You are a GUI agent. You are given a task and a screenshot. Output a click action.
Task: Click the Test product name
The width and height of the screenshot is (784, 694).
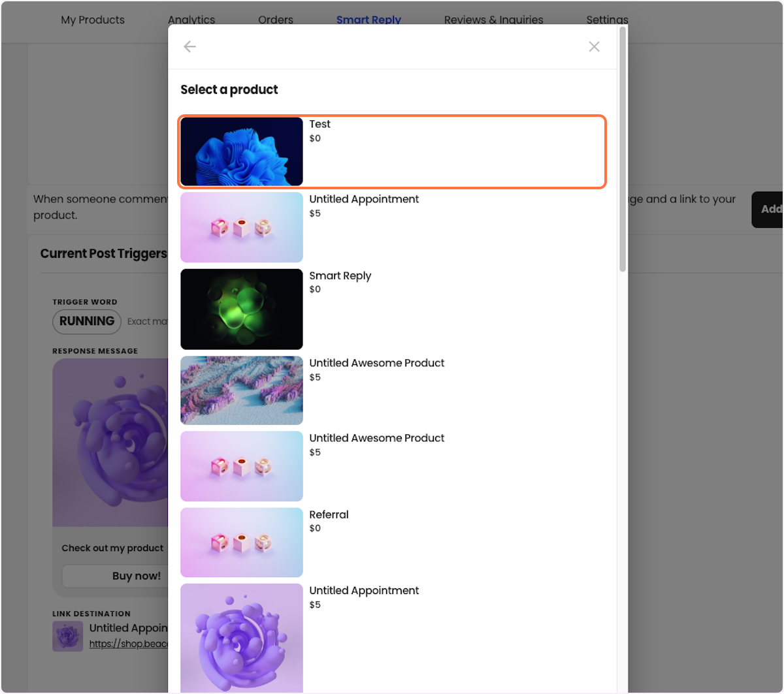320,124
